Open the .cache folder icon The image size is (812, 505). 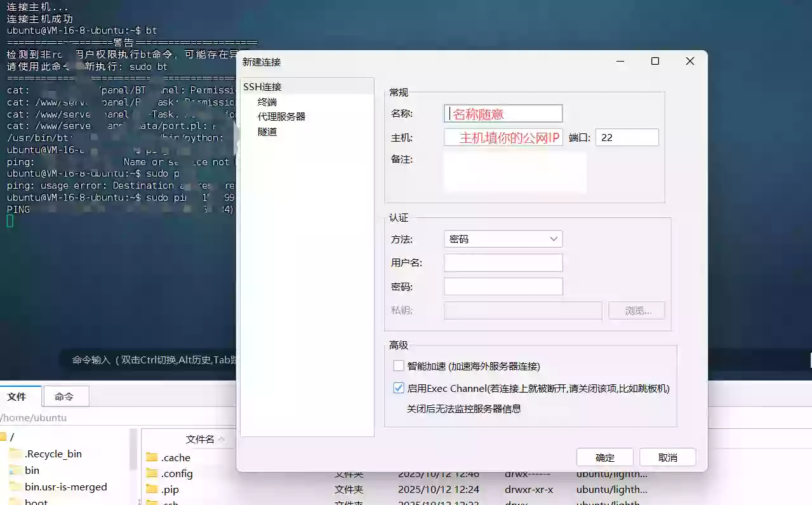click(152, 457)
